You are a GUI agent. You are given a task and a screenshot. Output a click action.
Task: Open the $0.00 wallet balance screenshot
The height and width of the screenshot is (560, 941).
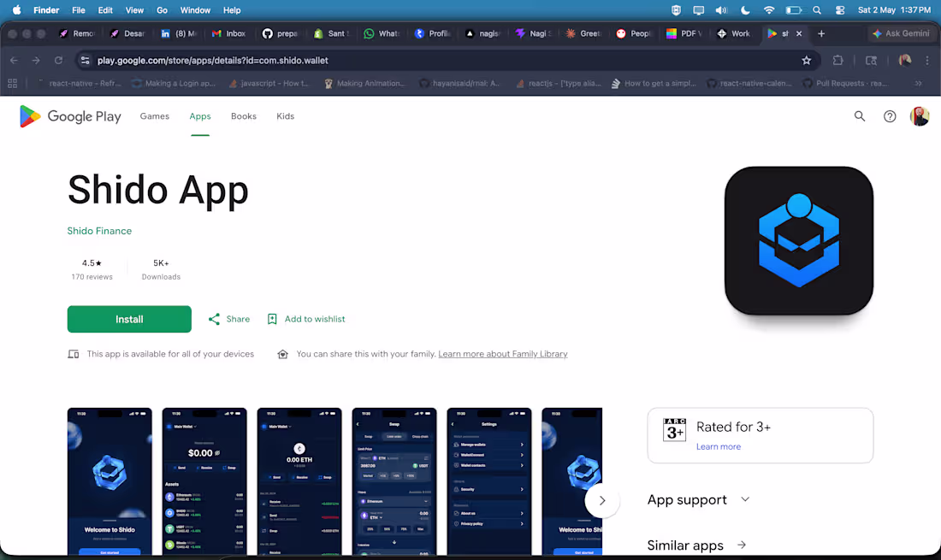tap(204, 481)
